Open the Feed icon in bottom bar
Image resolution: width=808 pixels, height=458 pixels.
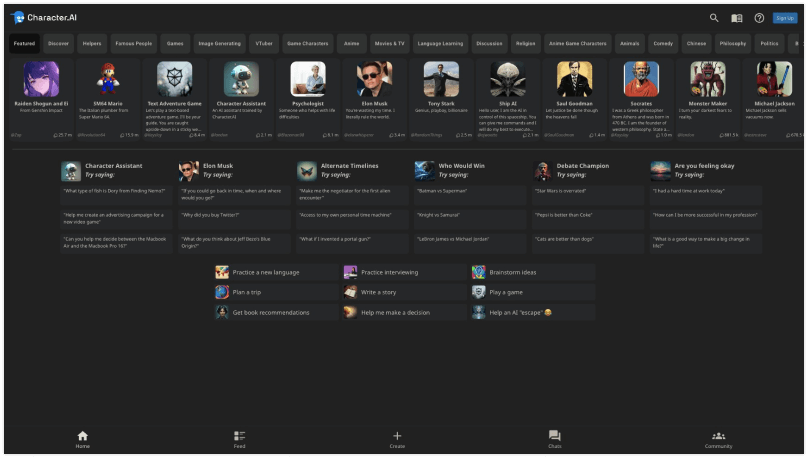(239, 439)
